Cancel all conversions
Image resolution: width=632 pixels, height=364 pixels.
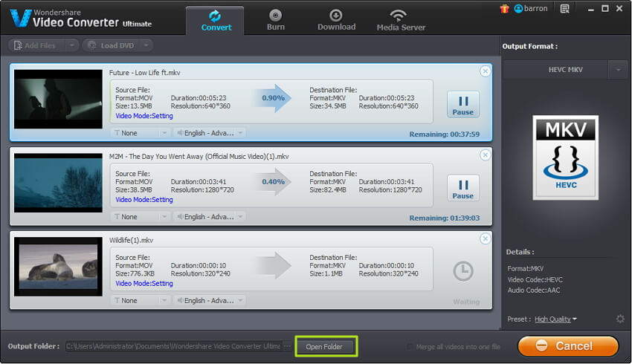pyautogui.click(x=568, y=346)
